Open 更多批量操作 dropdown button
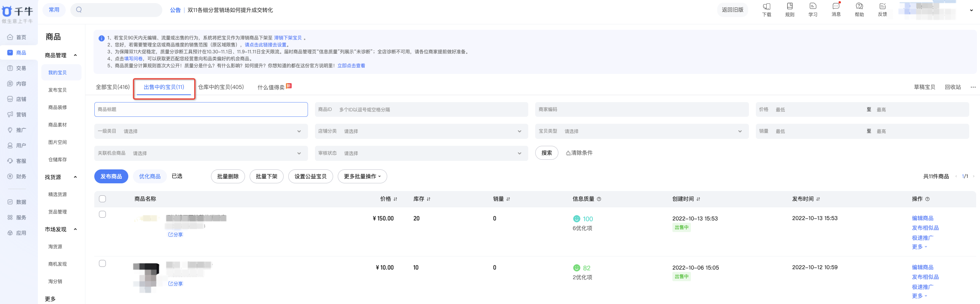 click(362, 176)
